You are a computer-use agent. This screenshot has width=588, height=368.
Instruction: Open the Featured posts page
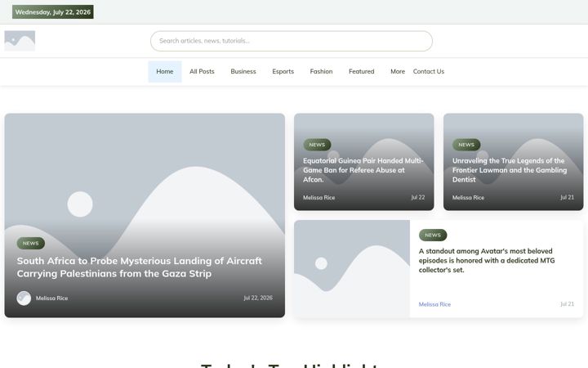tap(361, 71)
